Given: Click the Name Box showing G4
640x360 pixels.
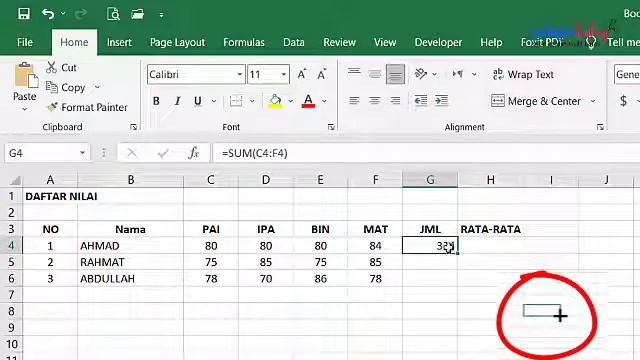Looking at the screenshot, I should point(42,153).
